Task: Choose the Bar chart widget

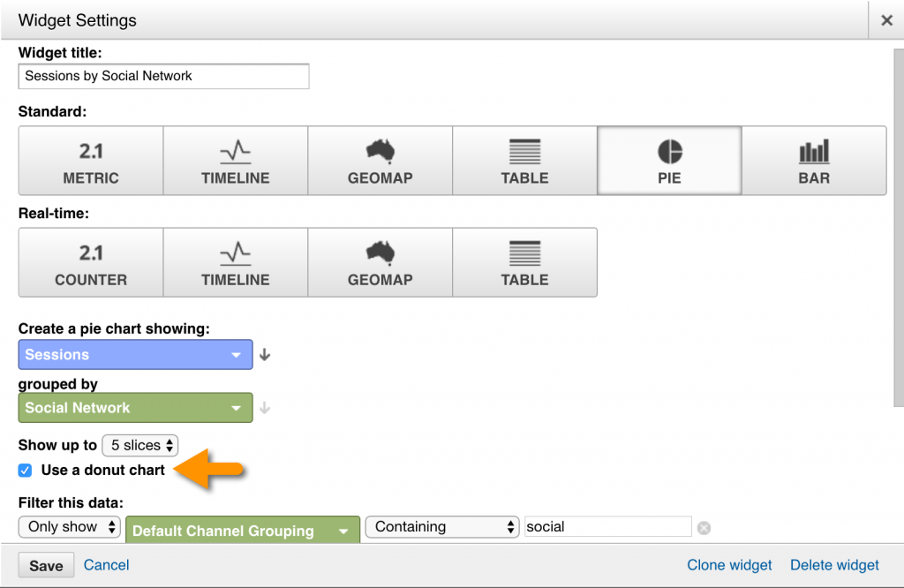Action: tap(814, 161)
